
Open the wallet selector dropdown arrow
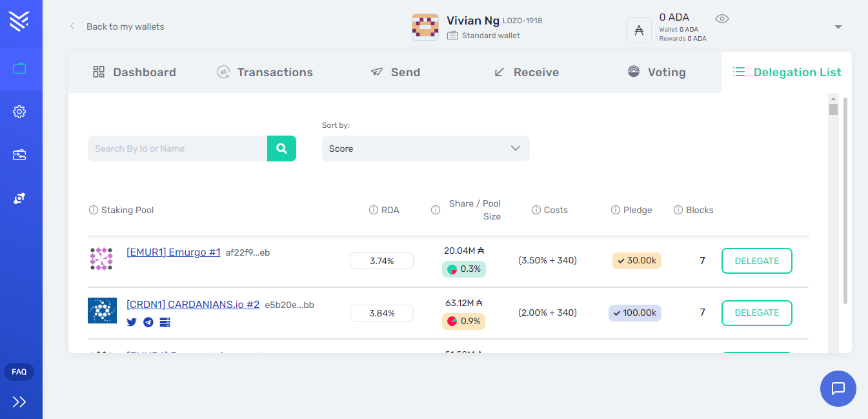click(838, 27)
